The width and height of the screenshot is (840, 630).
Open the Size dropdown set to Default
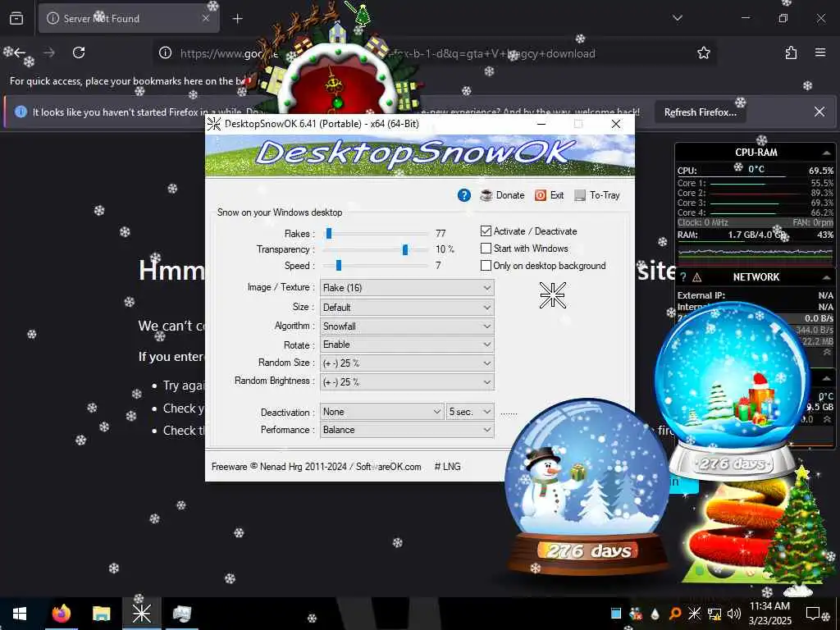(407, 308)
